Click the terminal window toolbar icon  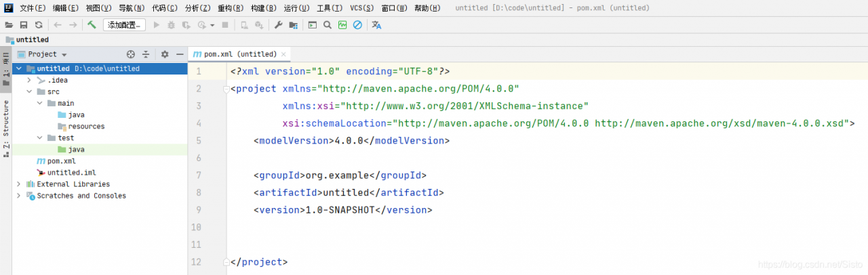click(x=312, y=25)
